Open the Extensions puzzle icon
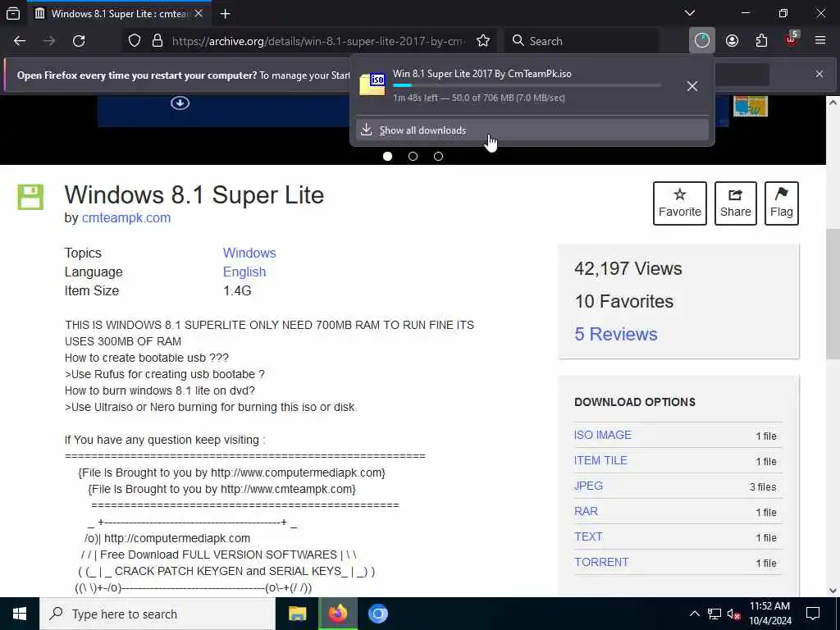This screenshot has width=840, height=630. tap(761, 41)
